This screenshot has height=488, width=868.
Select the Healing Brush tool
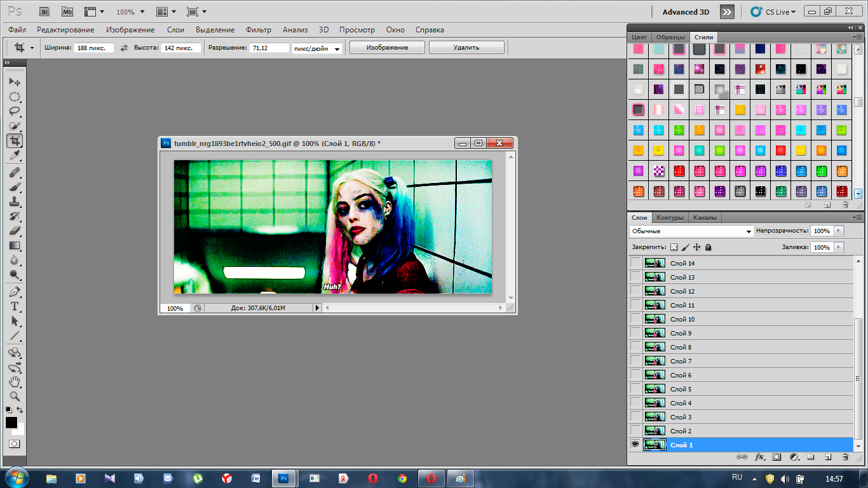click(x=15, y=173)
